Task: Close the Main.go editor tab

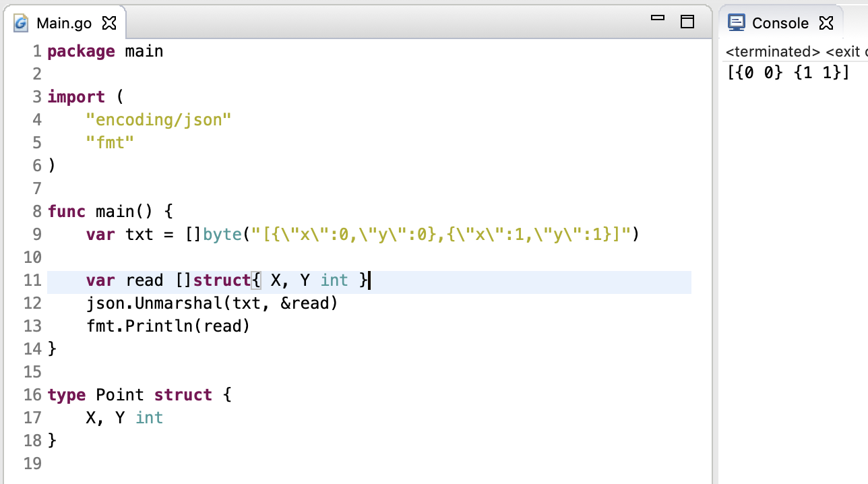Action: click(x=108, y=24)
